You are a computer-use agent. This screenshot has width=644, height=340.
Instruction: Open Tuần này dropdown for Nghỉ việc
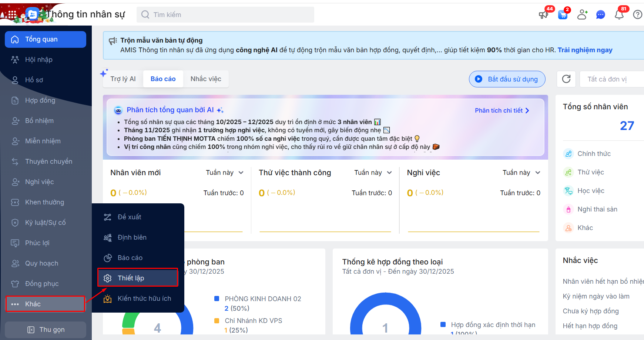tap(521, 173)
